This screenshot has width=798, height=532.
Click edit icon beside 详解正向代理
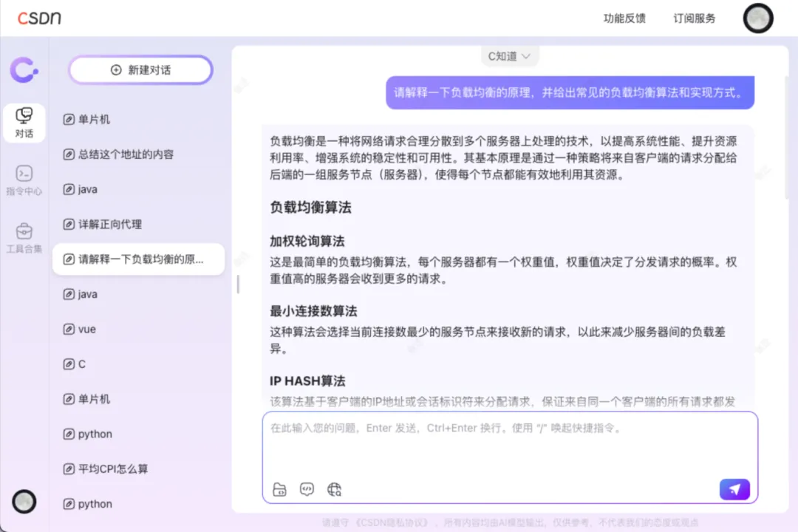point(69,225)
